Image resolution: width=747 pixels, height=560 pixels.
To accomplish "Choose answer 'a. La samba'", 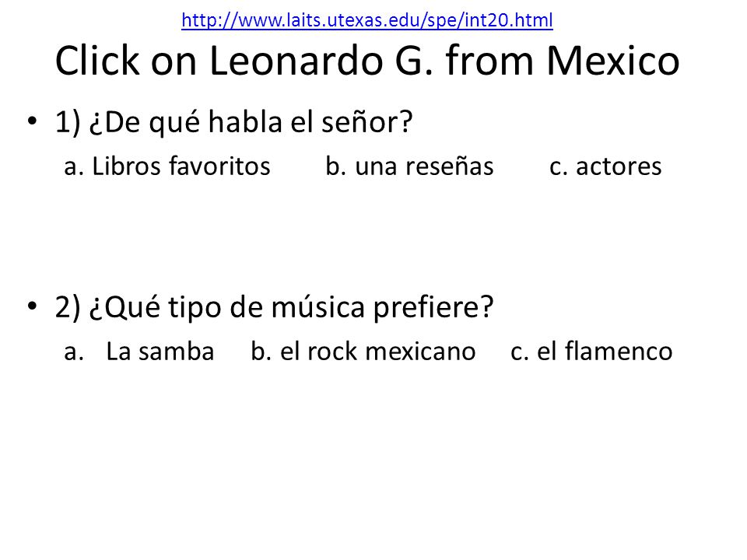I will tap(139, 352).
